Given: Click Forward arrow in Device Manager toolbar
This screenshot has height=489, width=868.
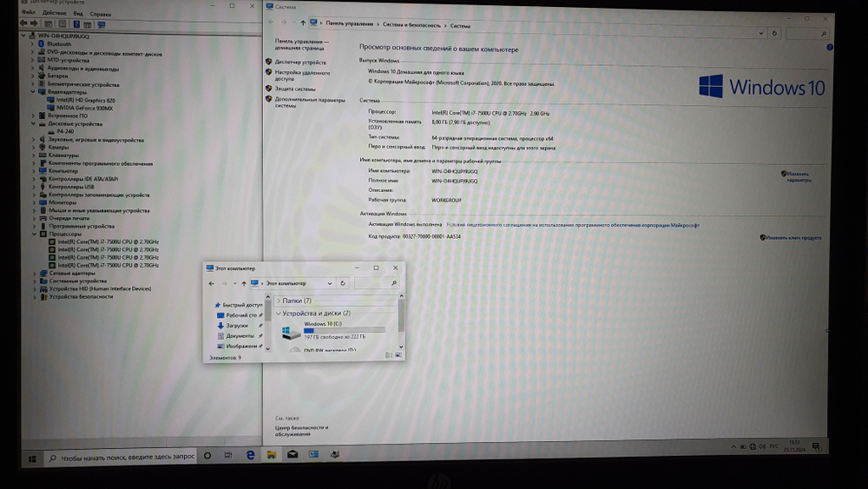Looking at the screenshot, I should 35,23.
